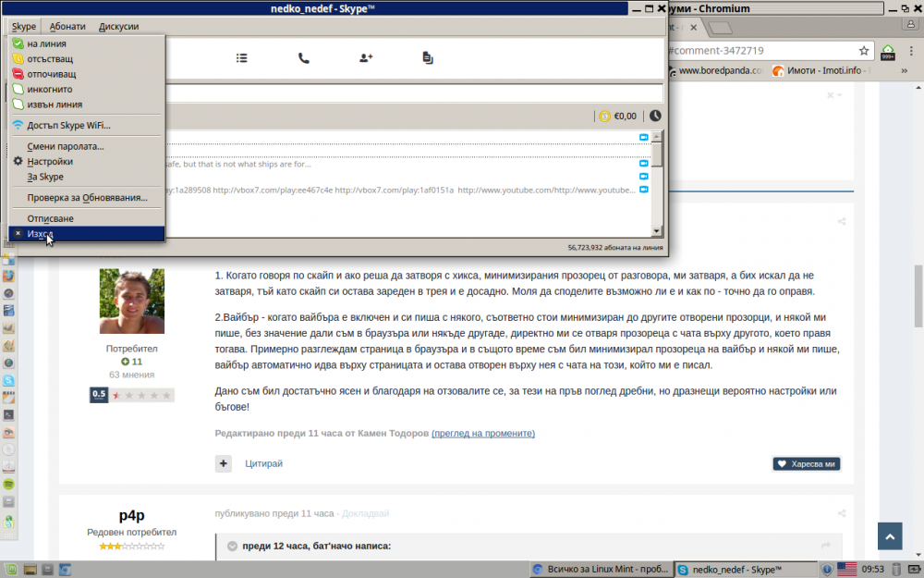The height and width of the screenshot is (578, 924).
Task: Expand Chromium bookmarks overflow chevron
Action: click(x=904, y=71)
